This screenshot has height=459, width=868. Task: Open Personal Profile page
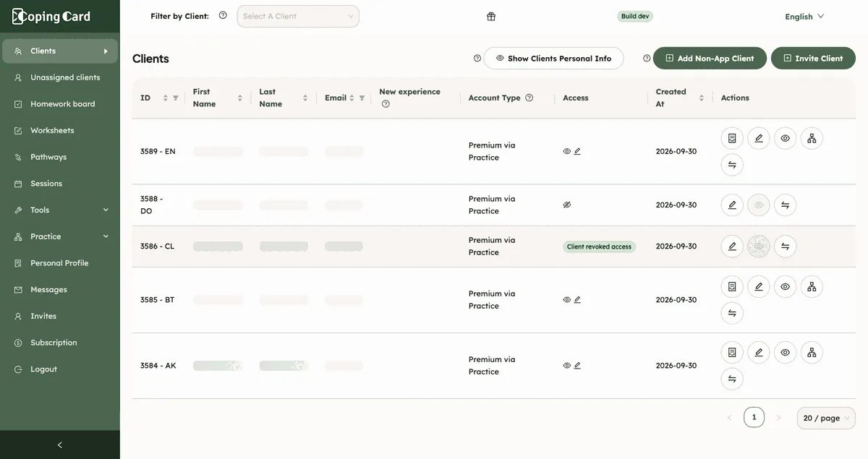tap(60, 263)
